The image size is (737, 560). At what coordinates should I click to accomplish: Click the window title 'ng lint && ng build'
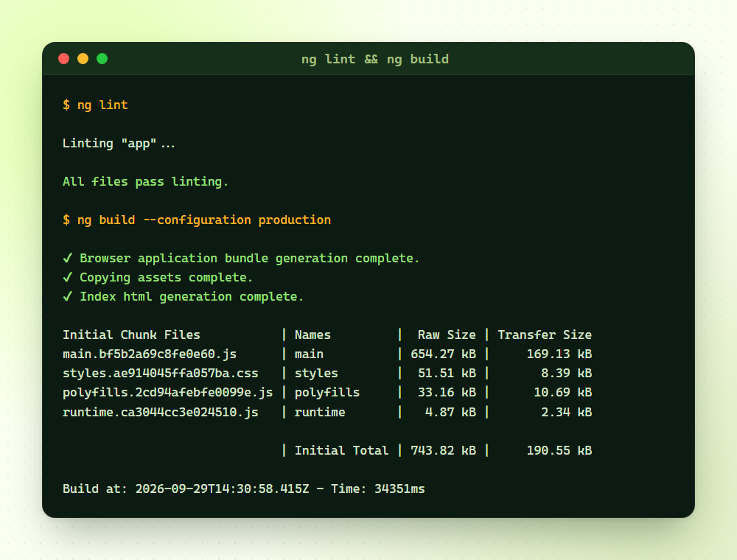click(x=375, y=59)
